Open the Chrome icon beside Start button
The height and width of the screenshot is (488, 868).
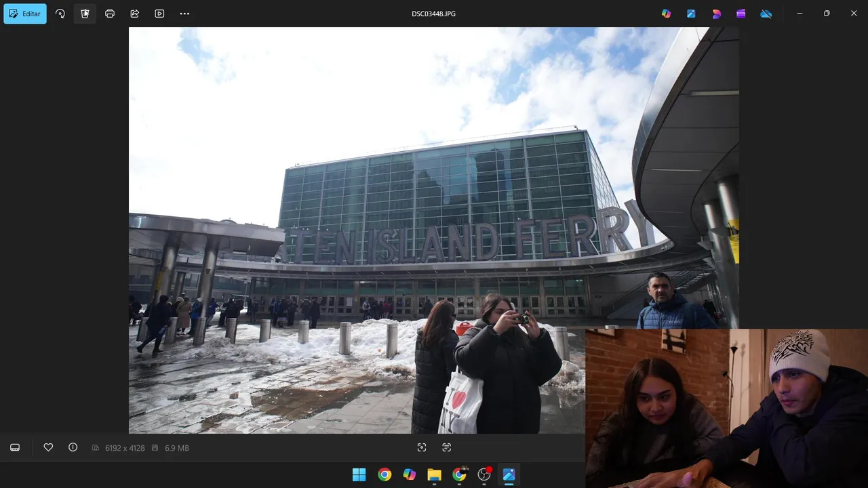coord(384,474)
